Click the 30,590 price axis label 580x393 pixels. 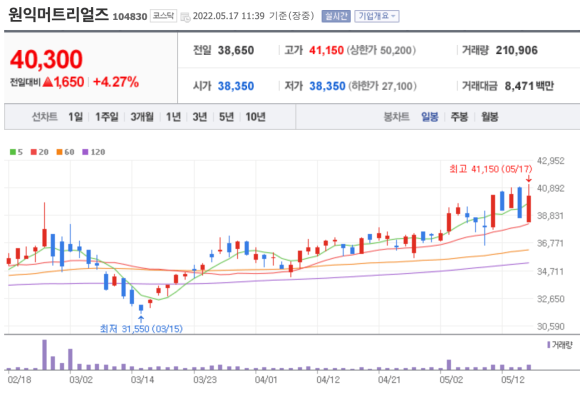551,326
